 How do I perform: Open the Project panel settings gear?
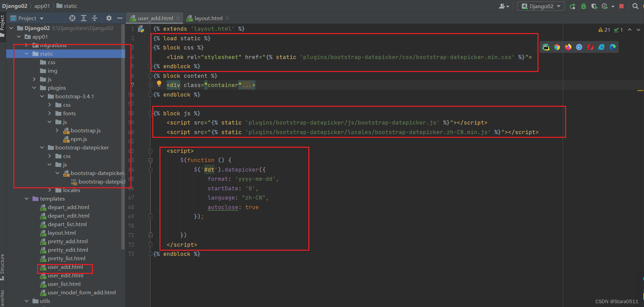point(109,18)
